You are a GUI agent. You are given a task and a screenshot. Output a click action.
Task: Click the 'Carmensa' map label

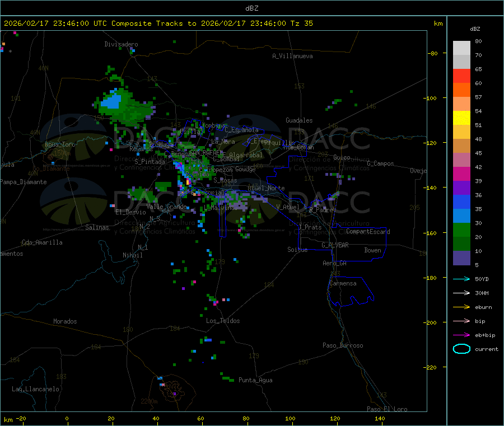pos(343,283)
